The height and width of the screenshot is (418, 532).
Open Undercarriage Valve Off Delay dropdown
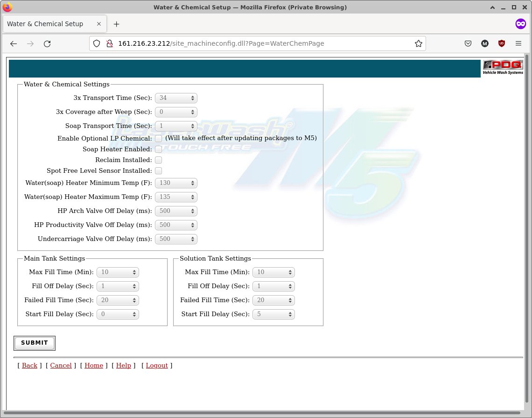click(x=176, y=239)
